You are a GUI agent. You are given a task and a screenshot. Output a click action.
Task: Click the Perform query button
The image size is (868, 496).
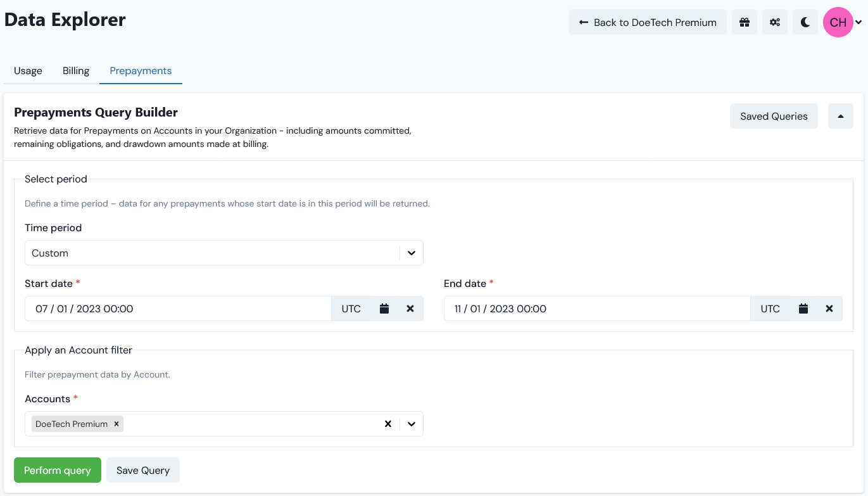tap(57, 469)
